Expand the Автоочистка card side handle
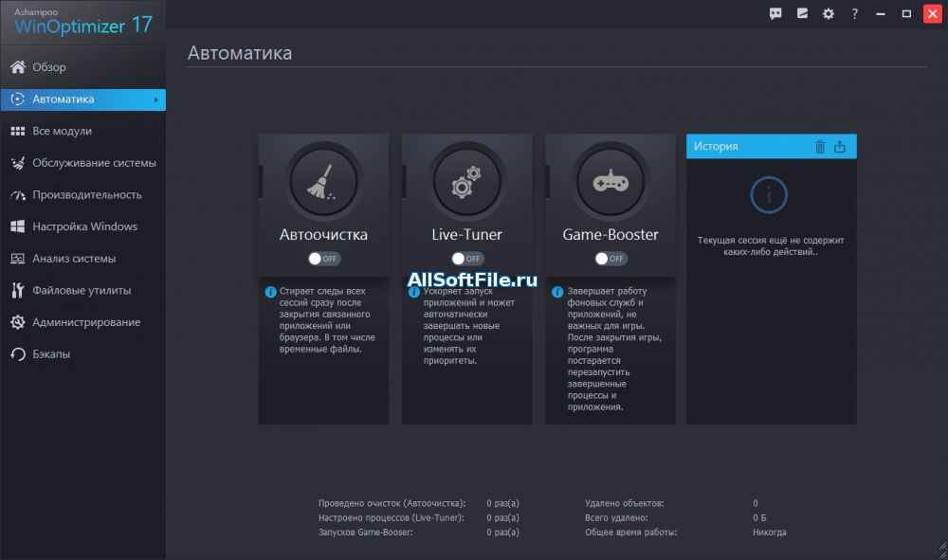Image resolution: width=948 pixels, height=560 pixels. [x=261, y=181]
